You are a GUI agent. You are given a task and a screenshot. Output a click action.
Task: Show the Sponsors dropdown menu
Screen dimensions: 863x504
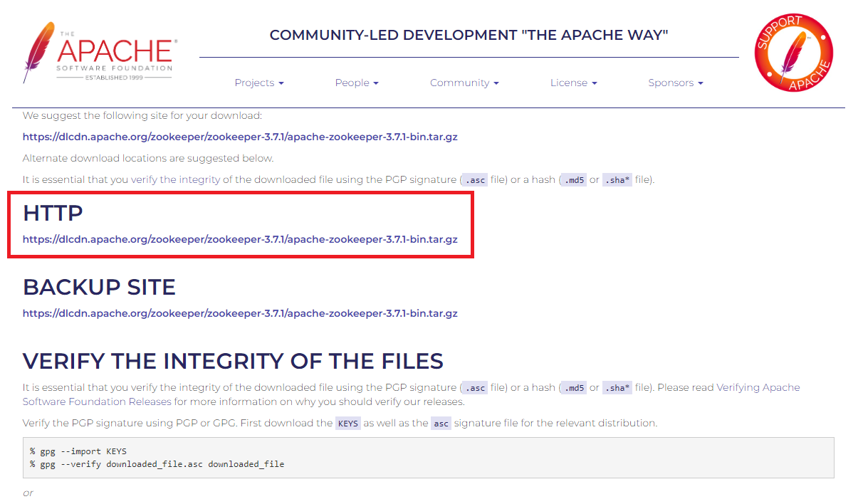[x=676, y=83]
